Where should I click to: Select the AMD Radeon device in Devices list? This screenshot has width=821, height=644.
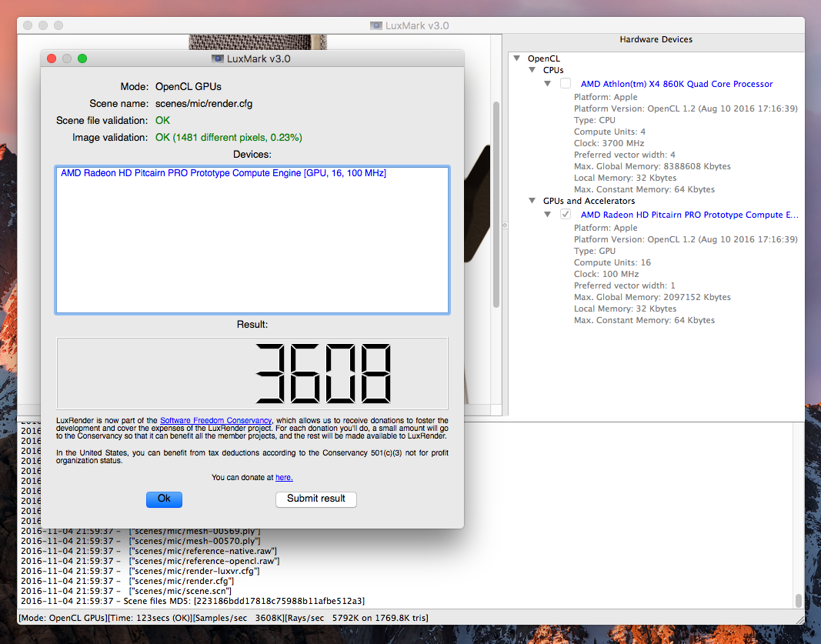point(224,173)
